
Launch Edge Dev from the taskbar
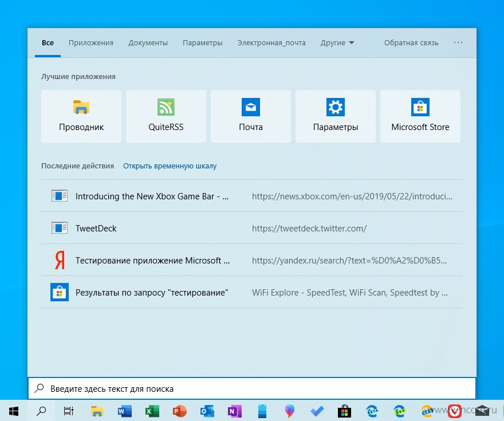(x=400, y=411)
